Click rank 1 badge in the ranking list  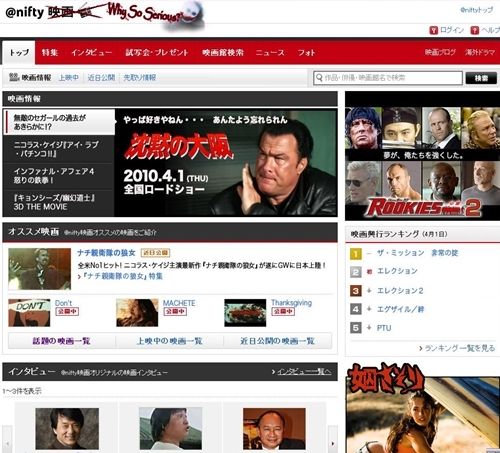pos(356,254)
